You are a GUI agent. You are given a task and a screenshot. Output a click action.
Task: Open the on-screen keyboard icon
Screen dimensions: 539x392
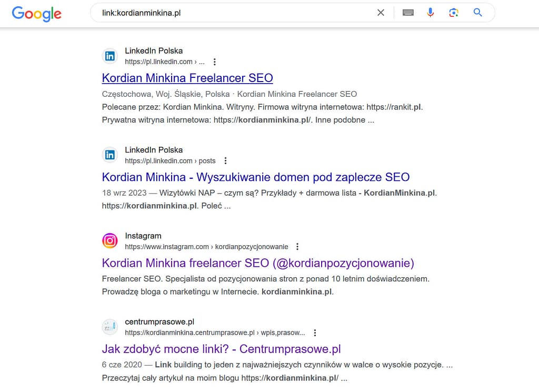coord(407,12)
